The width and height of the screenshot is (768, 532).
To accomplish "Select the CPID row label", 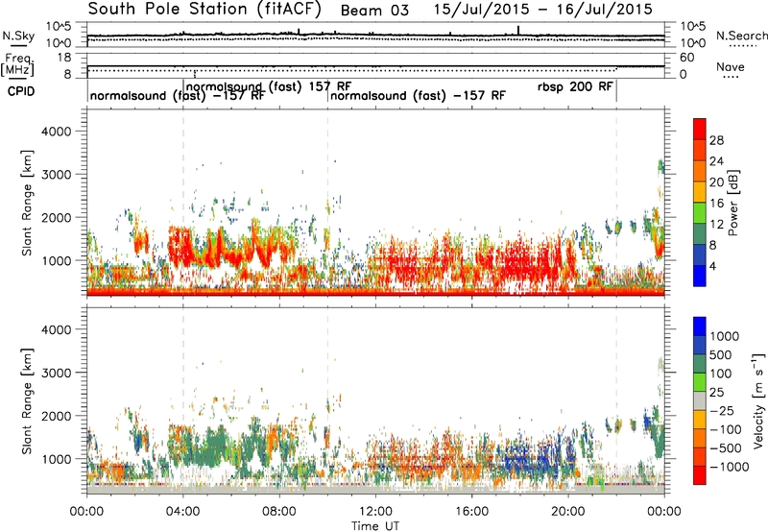I will [x=21, y=91].
